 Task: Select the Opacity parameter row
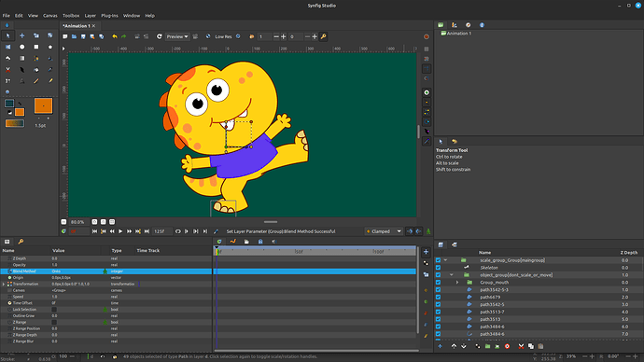(x=106, y=265)
